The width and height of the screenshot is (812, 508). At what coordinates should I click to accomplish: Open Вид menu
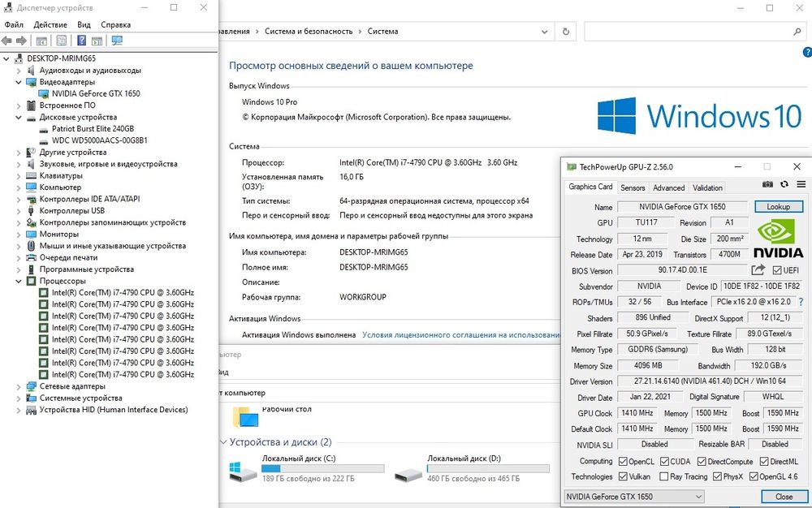point(84,24)
